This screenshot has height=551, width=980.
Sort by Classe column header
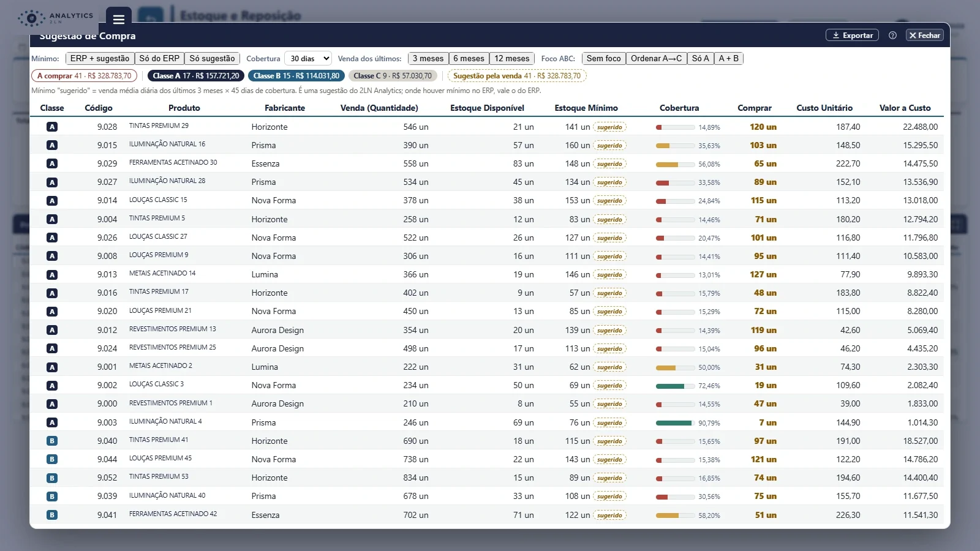(52, 108)
